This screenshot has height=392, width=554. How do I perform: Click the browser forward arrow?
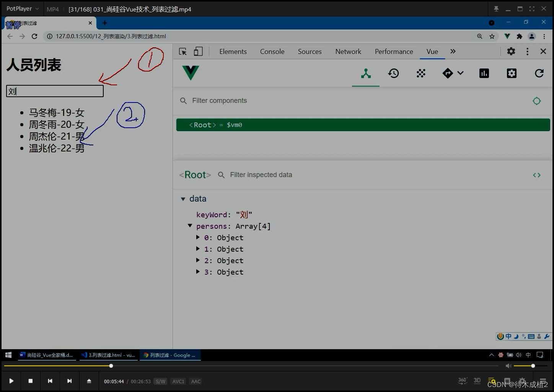tap(22, 36)
